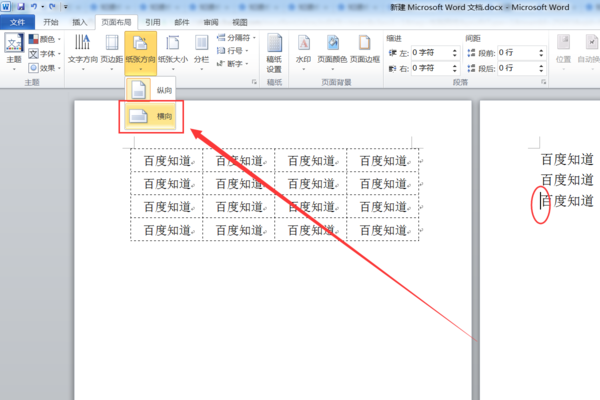Open the Undo history dropdown arrow
The height and width of the screenshot is (400, 600).
(x=42, y=7)
